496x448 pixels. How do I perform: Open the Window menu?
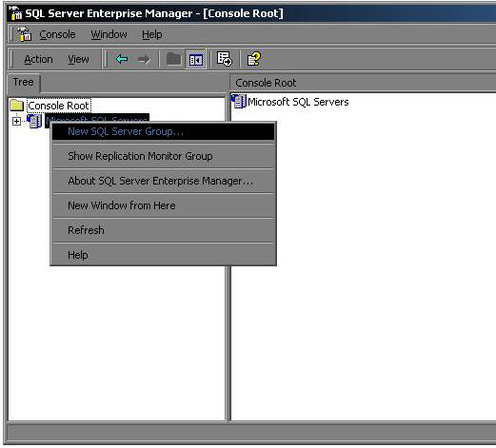[x=109, y=34]
